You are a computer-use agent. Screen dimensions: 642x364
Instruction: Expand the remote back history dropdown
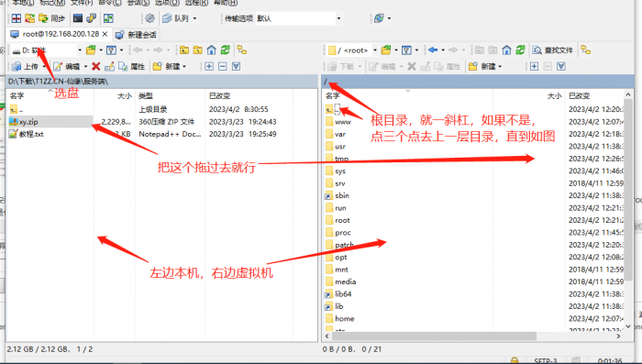[x=443, y=50]
